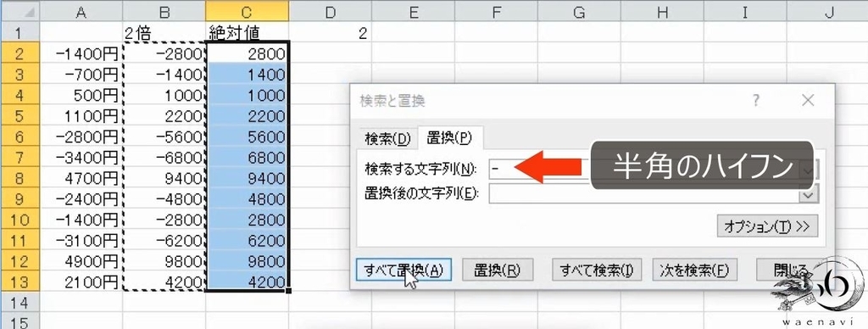Click cell C12 with 9800
Viewport: 868px width, 329px height.
pos(247,261)
